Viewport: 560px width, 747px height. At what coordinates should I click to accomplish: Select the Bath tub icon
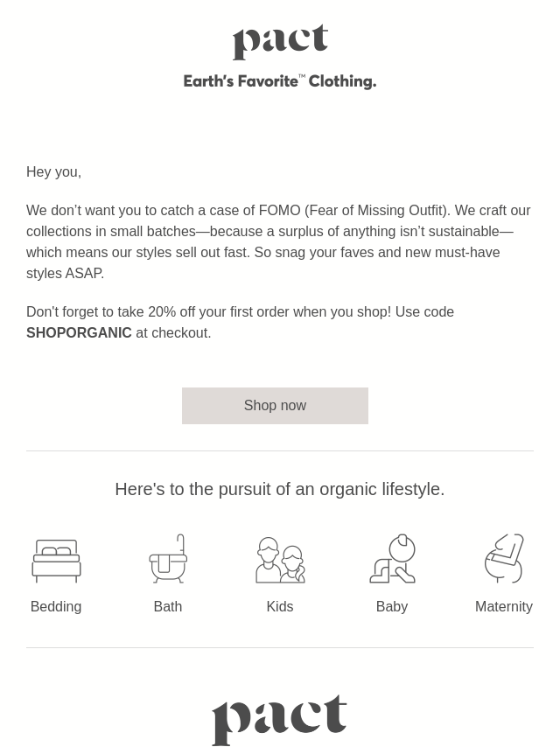pos(168,558)
